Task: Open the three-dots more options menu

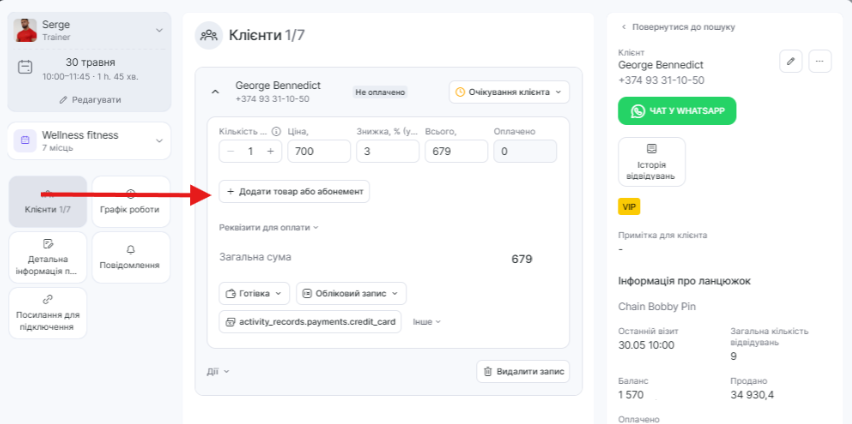Action: (x=819, y=61)
